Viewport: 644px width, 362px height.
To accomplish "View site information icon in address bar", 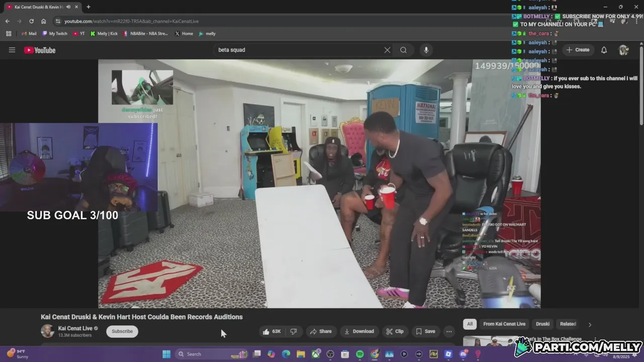I will pyautogui.click(x=58, y=21).
